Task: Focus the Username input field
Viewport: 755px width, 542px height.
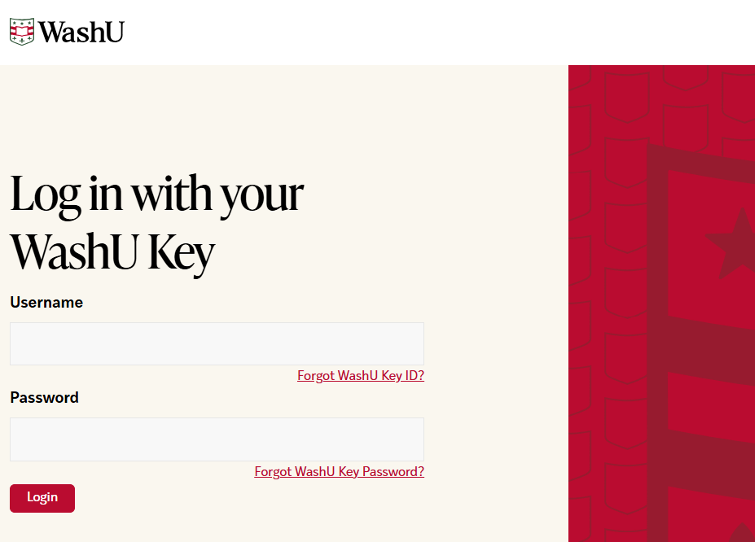Action: click(217, 343)
